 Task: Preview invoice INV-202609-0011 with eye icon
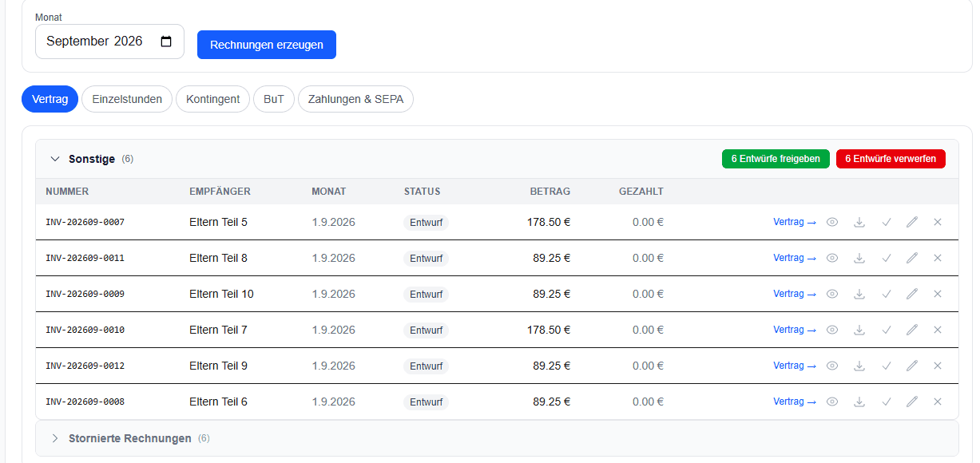tap(832, 258)
